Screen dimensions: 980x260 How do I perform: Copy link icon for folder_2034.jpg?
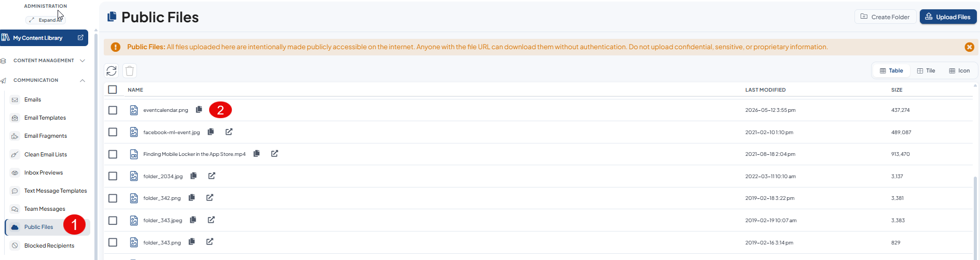[x=194, y=176]
